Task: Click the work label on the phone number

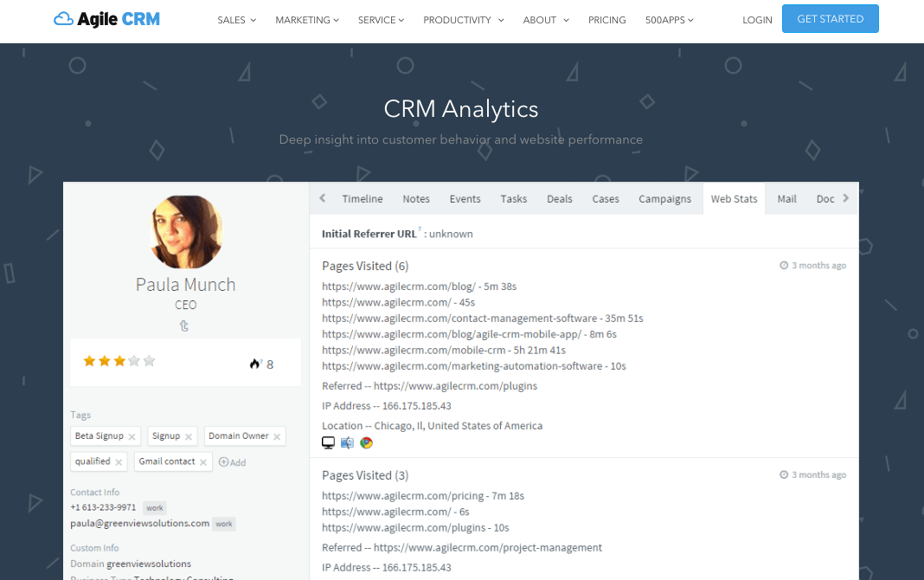Action: [154, 508]
